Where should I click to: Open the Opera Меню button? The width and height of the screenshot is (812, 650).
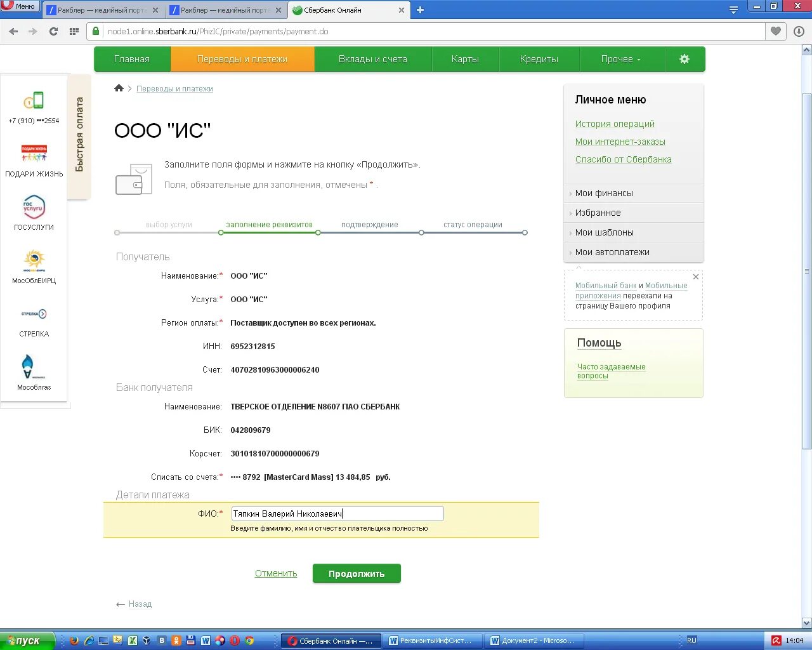point(20,6)
